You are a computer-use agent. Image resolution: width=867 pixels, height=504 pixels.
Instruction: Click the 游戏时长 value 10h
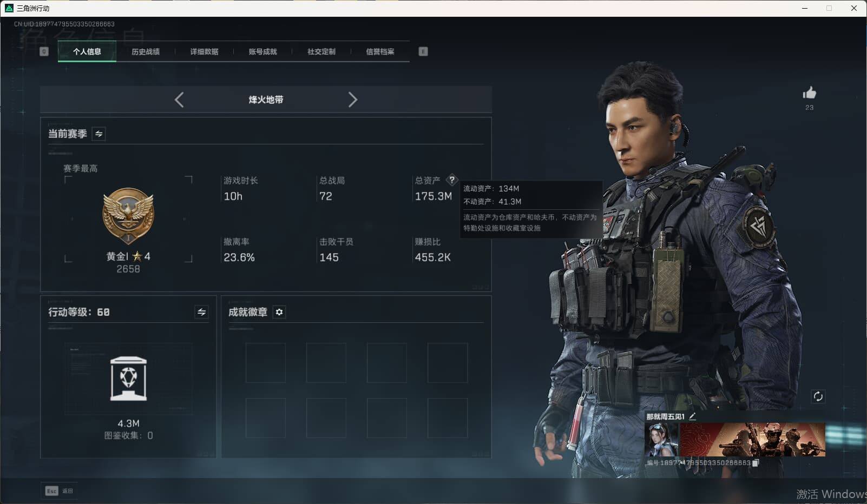coord(233,196)
